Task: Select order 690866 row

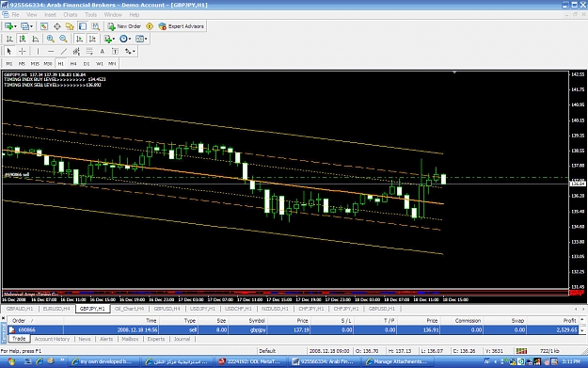Action: 294,330
